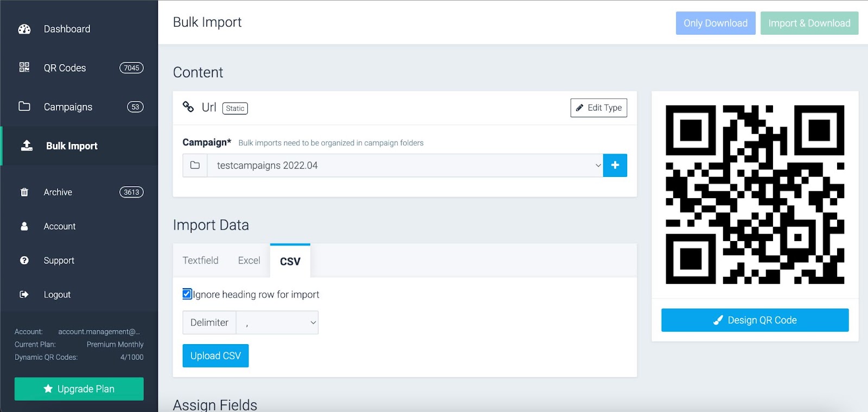Click the QR Codes grid icon

[x=24, y=67]
